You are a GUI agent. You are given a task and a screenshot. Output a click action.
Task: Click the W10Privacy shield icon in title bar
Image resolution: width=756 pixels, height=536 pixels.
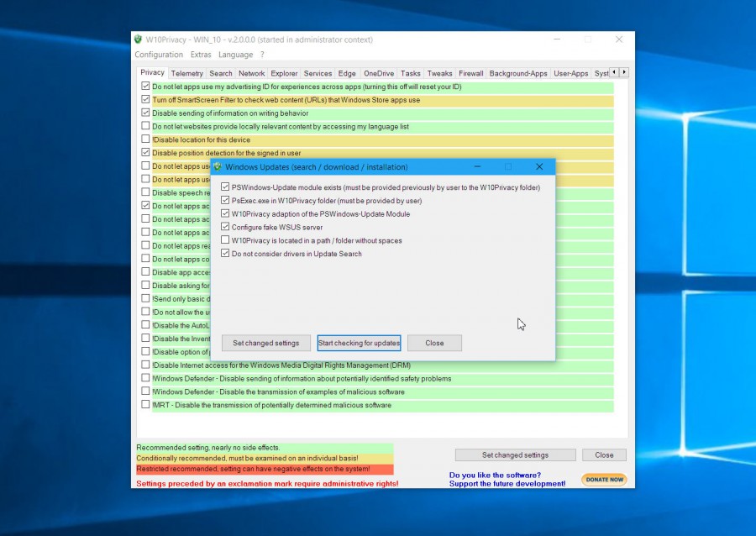(137, 39)
